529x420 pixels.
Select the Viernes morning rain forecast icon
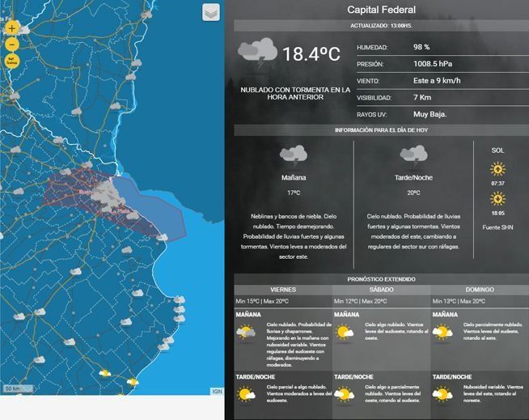[246, 332]
